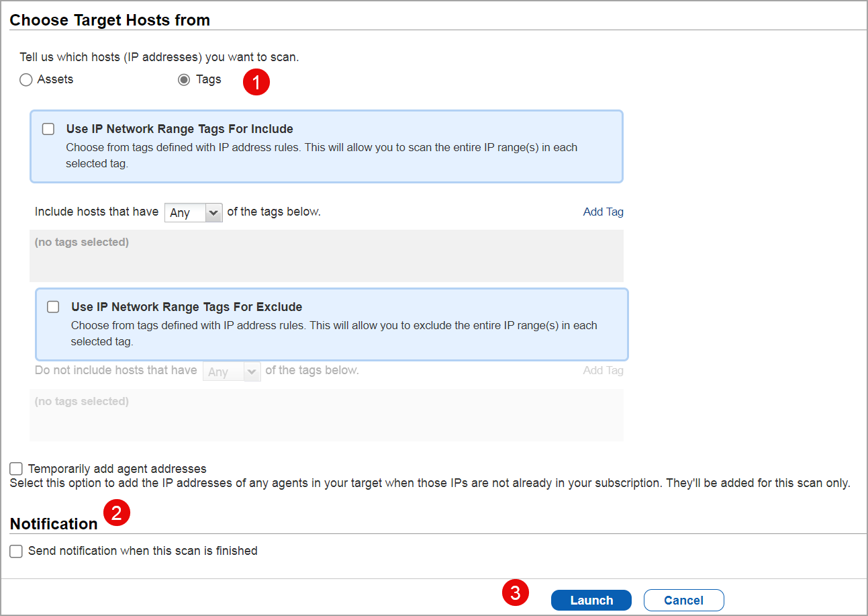Enable Use IP Network Range Tags For Exclude

[x=53, y=306]
